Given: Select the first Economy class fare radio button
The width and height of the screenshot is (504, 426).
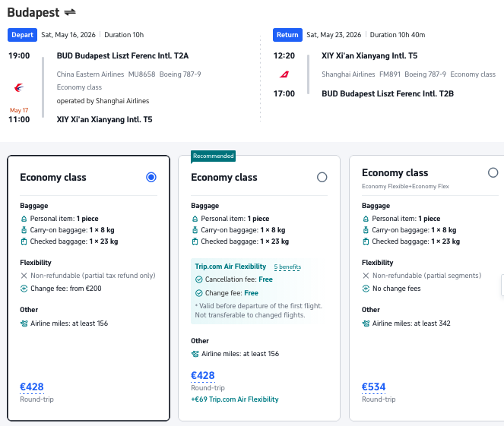Looking at the screenshot, I should pos(151,177).
